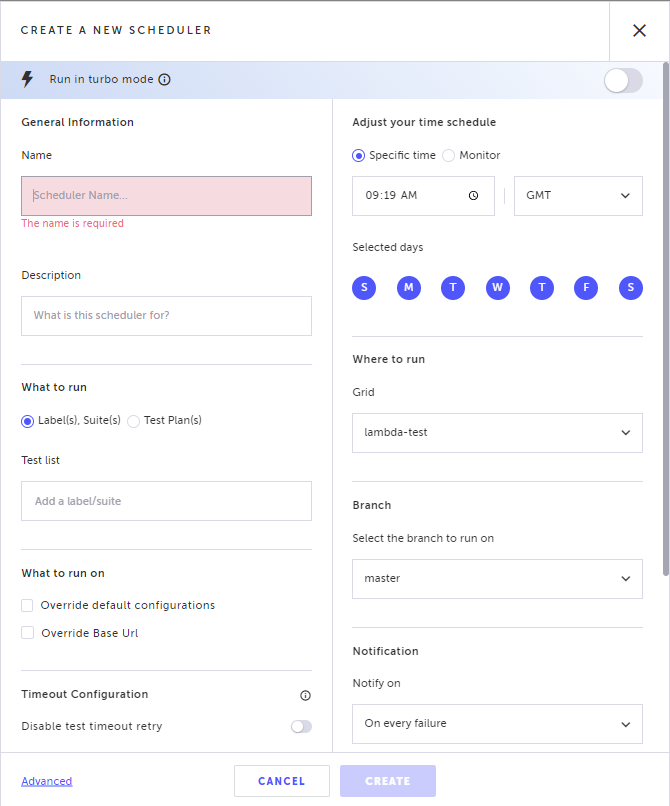Select the Test Plan(s) radio option
Screen dimensions: 670x806
(134, 421)
